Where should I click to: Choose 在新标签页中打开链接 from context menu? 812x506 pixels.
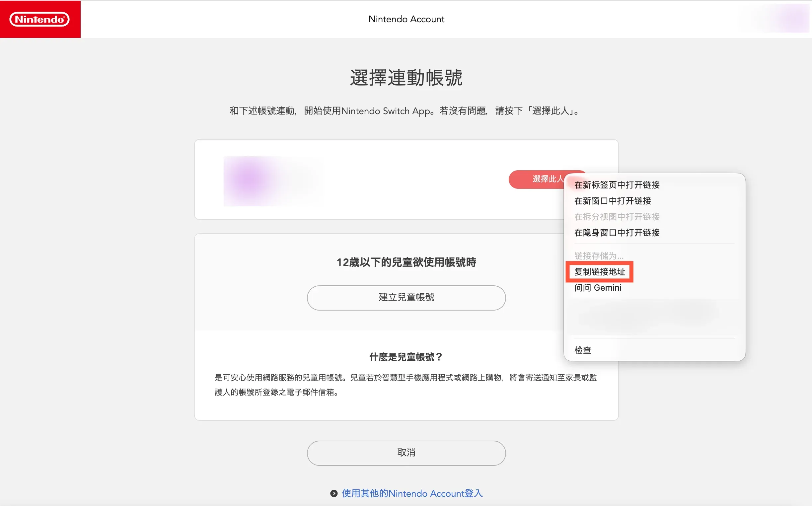[x=654, y=185]
